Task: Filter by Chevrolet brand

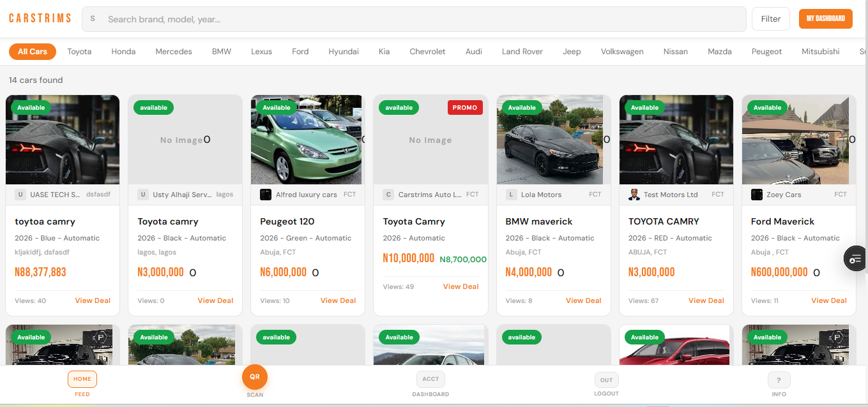Action: [x=427, y=52]
